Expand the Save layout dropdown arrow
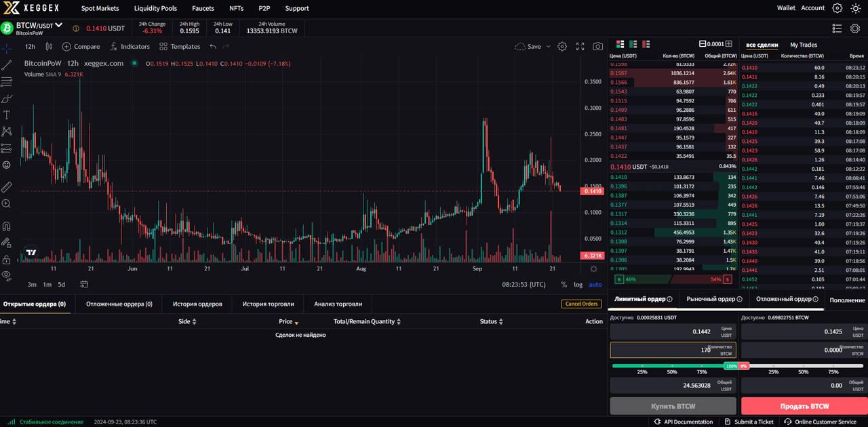This screenshot has width=868, height=427. (x=548, y=47)
